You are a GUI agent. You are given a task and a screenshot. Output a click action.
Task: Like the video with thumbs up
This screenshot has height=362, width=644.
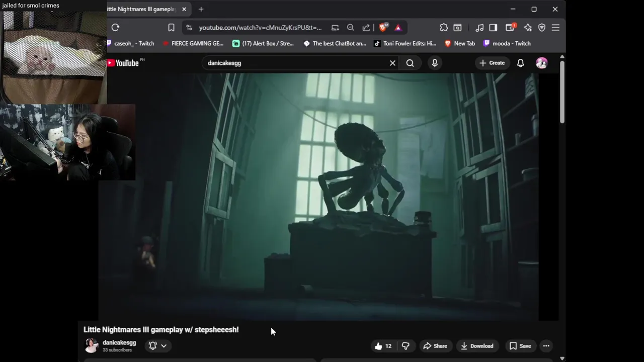(383, 346)
